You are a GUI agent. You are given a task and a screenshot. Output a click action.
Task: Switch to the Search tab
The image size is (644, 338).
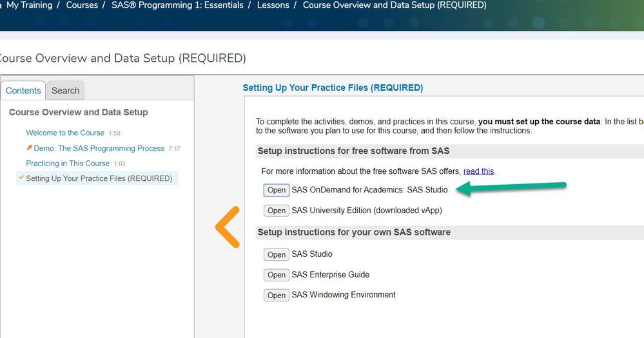click(x=65, y=91)
